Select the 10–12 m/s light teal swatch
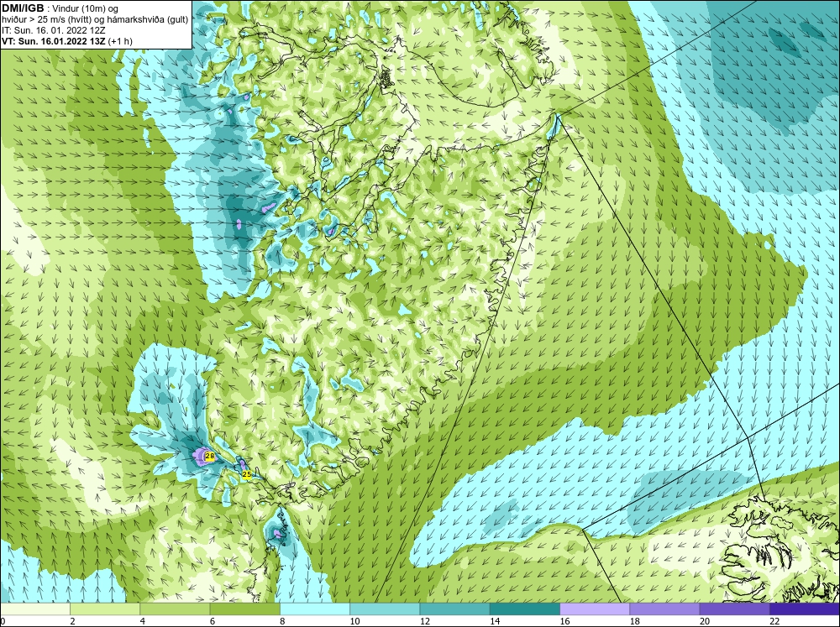Viewport: 840px width, 627px height. (385, 609)
